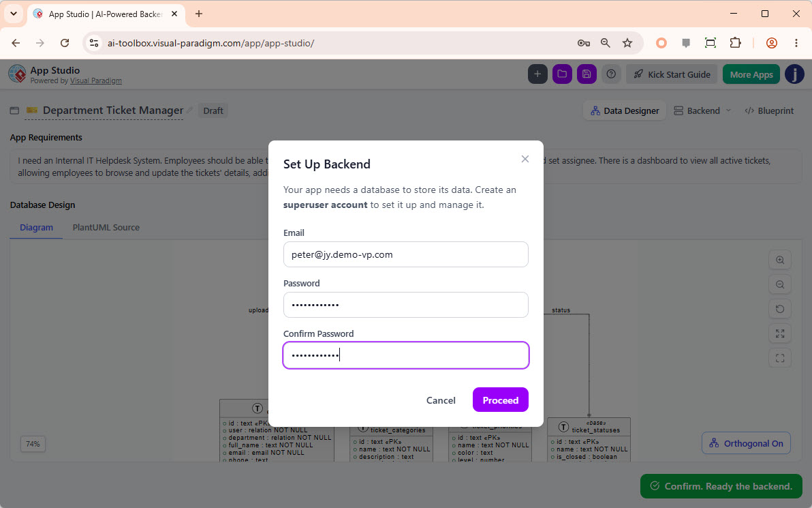Screen dimensions: 812x508
Task: Open help question mark icon
Action: [x=611, y=74]
